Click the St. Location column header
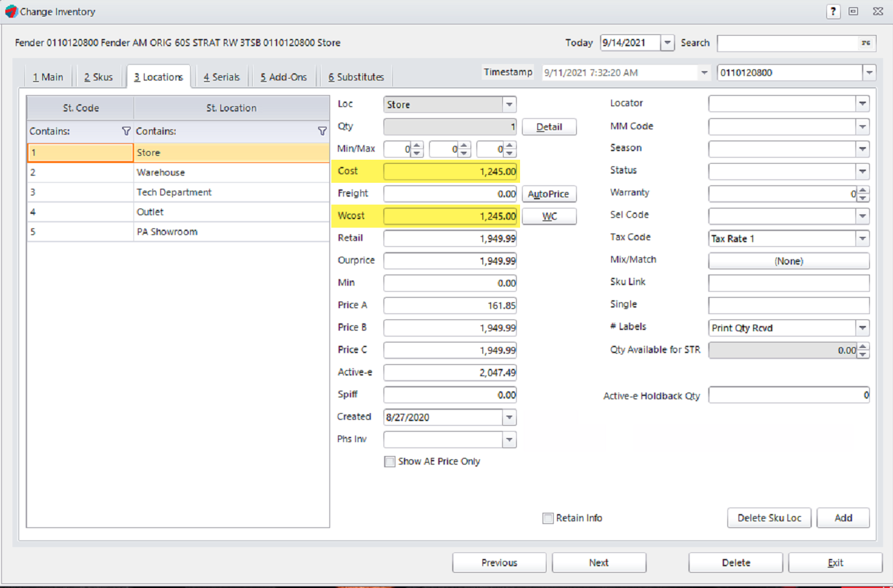 point(231,108)
